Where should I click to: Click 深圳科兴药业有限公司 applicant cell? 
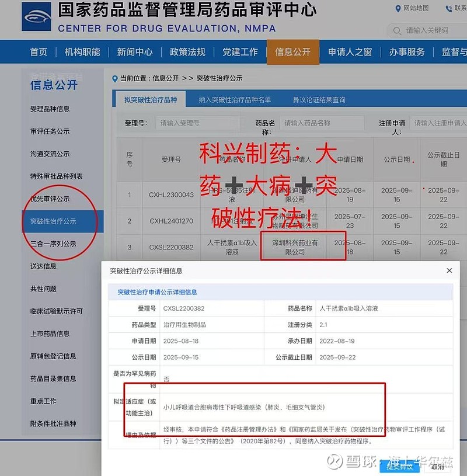[x=295, y=247]
